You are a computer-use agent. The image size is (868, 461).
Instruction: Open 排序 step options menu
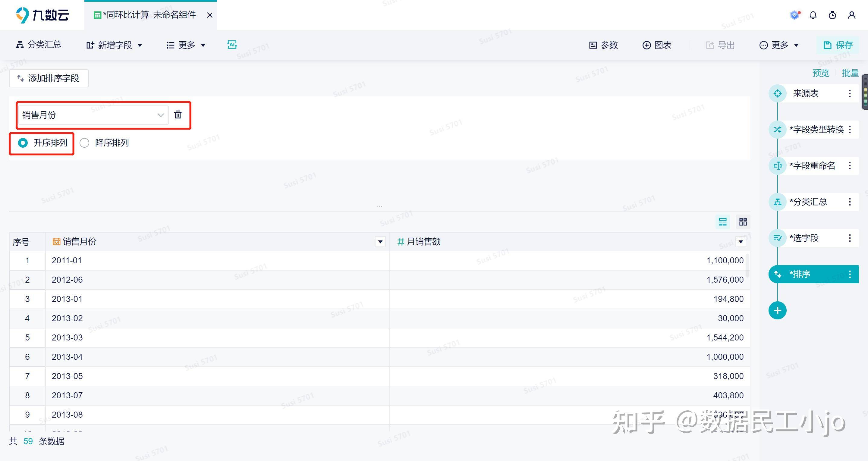coord(850,274)
